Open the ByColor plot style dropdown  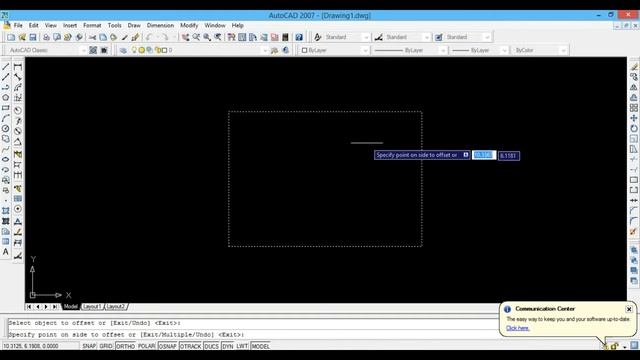(x=564, y=50)
